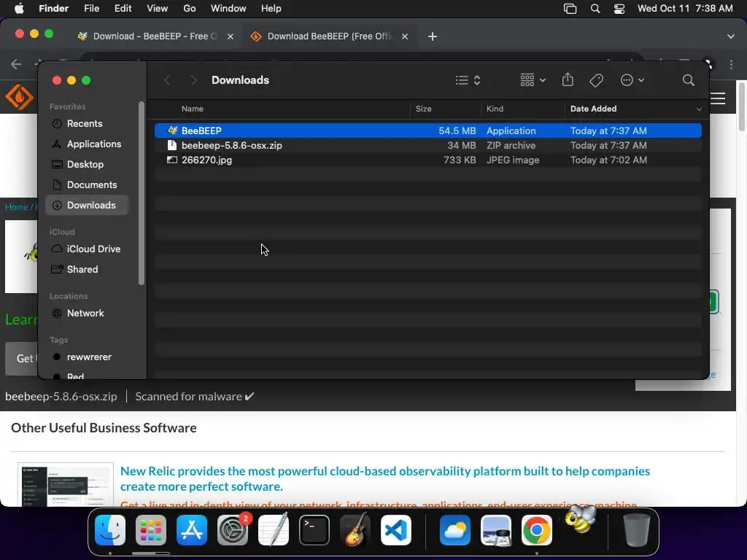
Task: Open Google Chrome from the Dock
Action: tap(536, 530)
